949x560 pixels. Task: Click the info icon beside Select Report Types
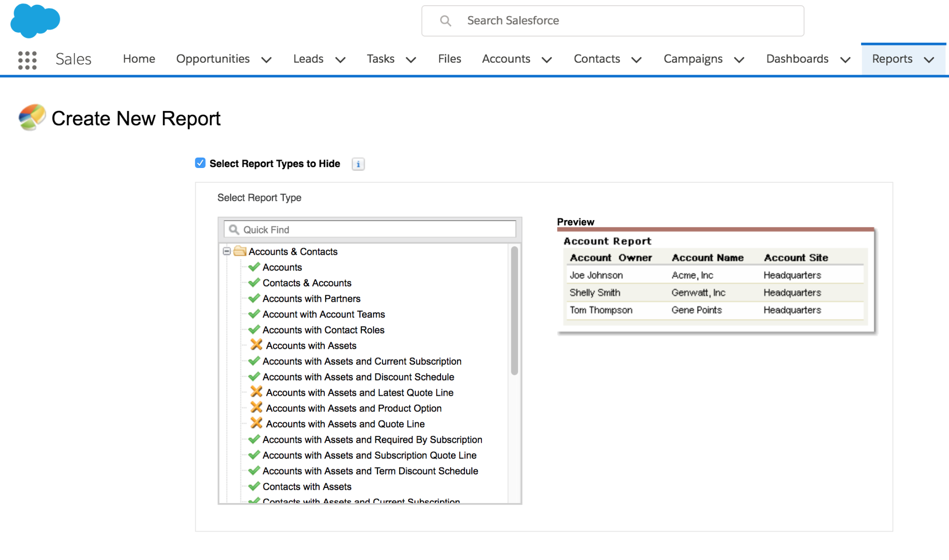[x=358, y=164]
